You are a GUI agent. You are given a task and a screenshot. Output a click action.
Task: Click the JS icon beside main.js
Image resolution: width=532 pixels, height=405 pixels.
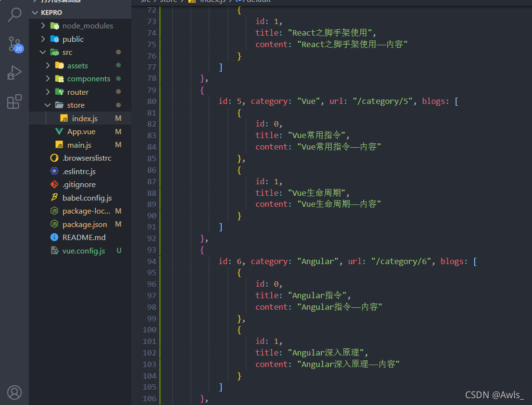pyautogui.click(x=59, y=145)
